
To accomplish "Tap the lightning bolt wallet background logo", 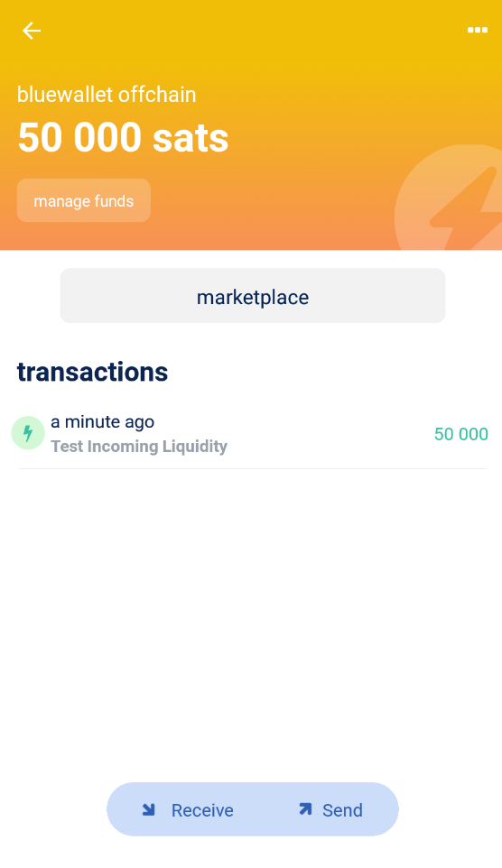I will click(x=448, y=197).
